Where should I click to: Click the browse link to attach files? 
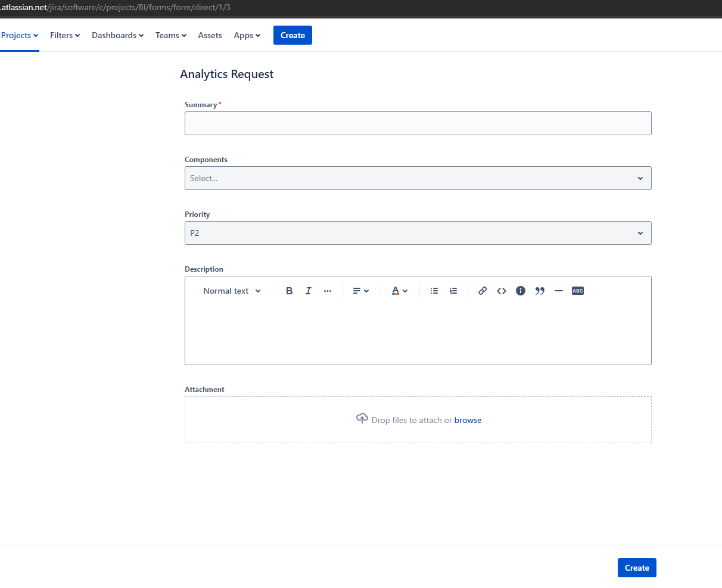click(468, 420)
